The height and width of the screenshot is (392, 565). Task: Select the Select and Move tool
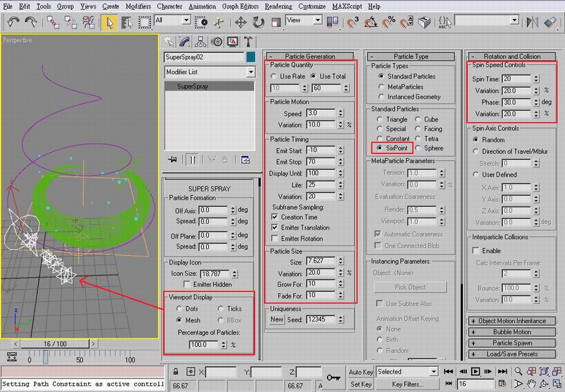click(x=240, y=22)
